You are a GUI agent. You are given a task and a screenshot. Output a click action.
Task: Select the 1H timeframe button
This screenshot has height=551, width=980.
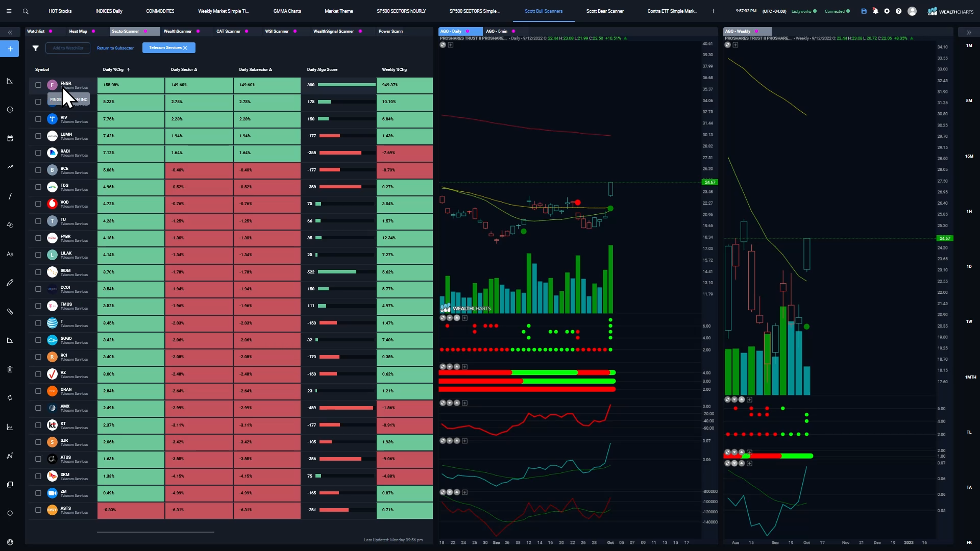tap(969, 211)
